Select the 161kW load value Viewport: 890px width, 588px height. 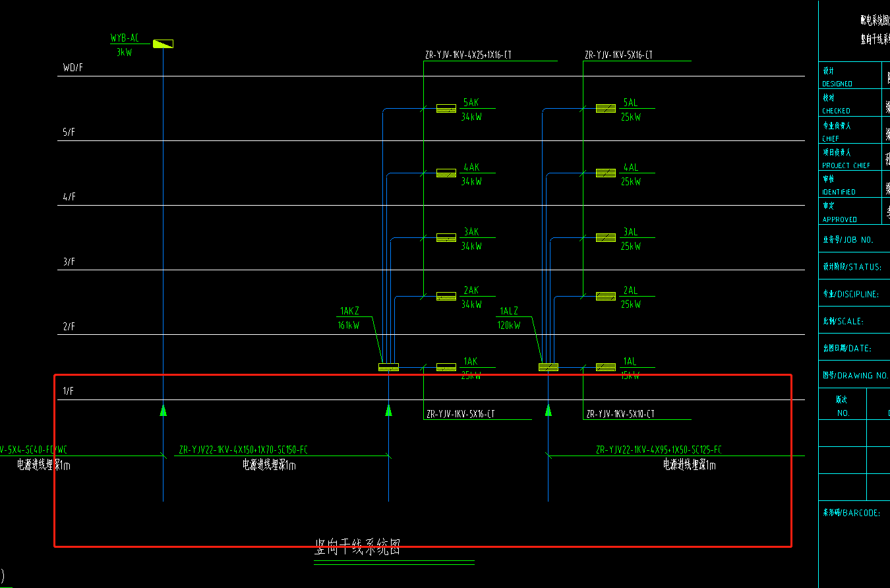[x=348, y=326]
